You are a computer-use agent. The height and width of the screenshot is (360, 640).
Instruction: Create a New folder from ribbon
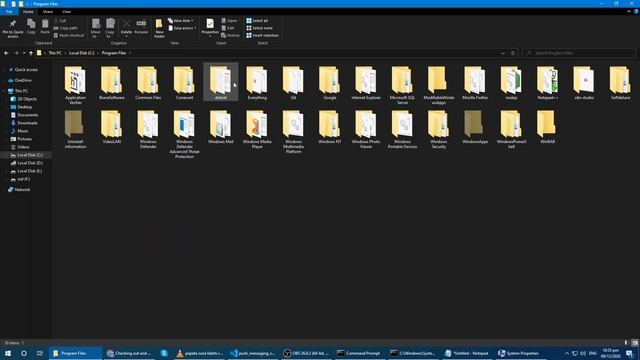(159, 29)
